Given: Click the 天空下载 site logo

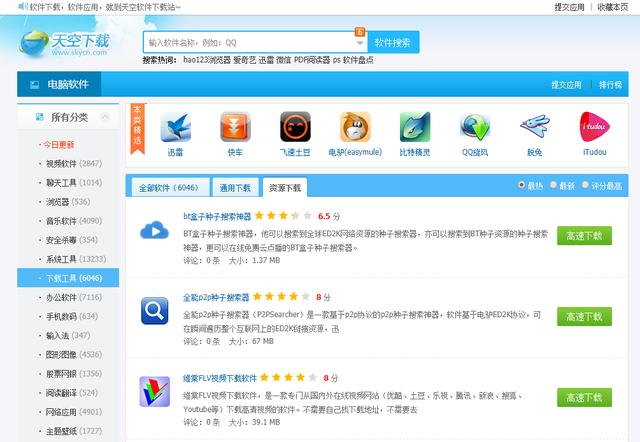Looking at the screenshot, I should tap(64, 44).
